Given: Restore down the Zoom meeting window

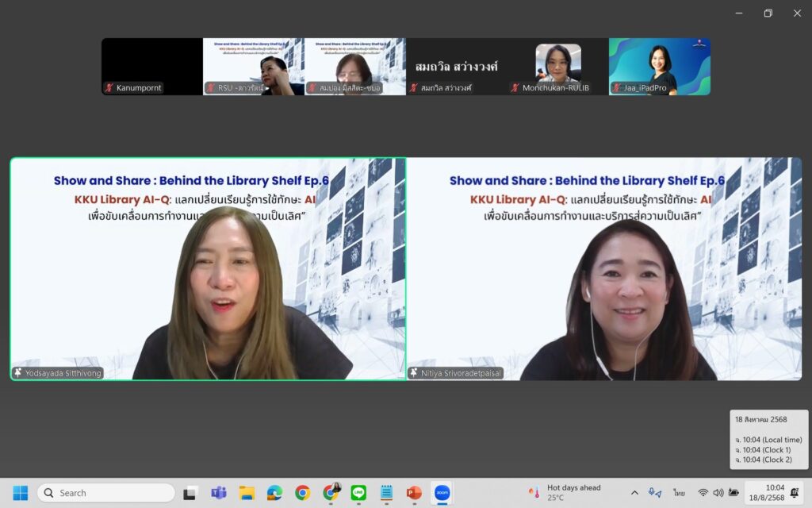Looking at the screenshot, I should pyautogui.click(x=768, y=13).
